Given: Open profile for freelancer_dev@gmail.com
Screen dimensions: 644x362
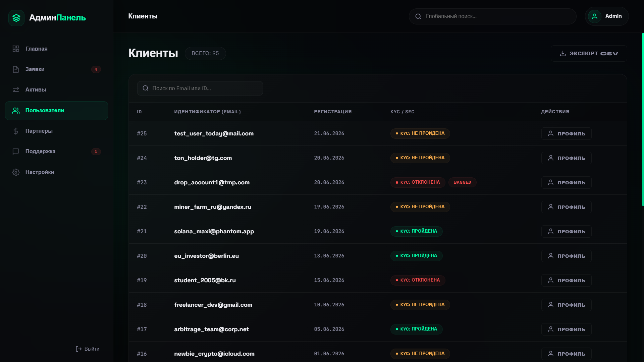Looking at the screenshot, I should [x=566, y=305].
